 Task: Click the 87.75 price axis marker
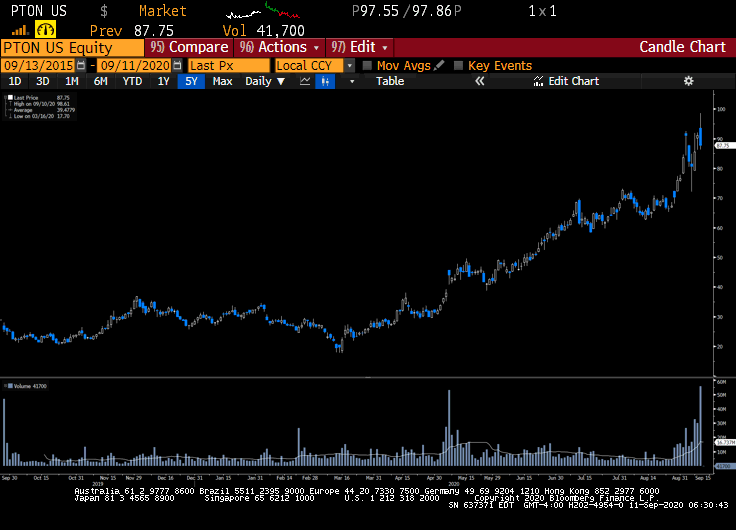(723, 146)
